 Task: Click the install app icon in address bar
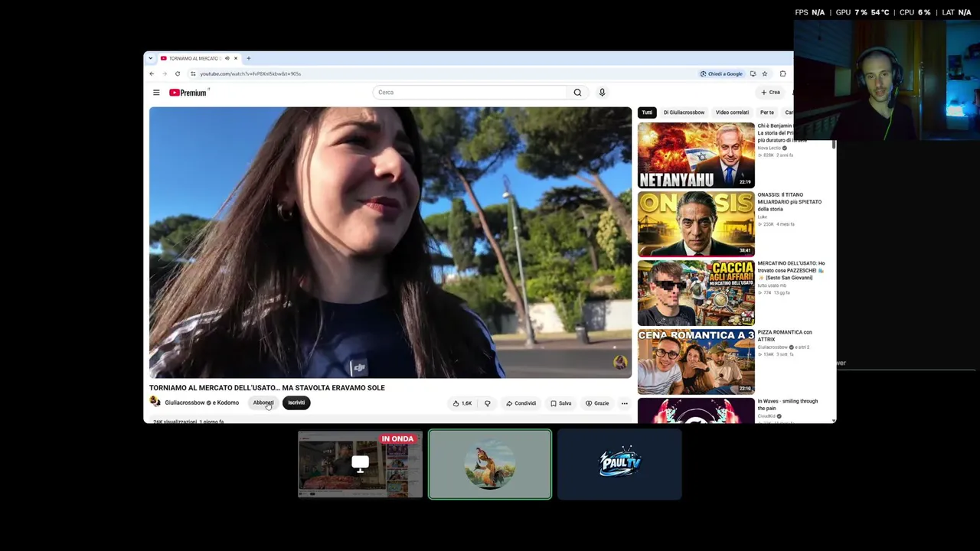coord(753,73)
